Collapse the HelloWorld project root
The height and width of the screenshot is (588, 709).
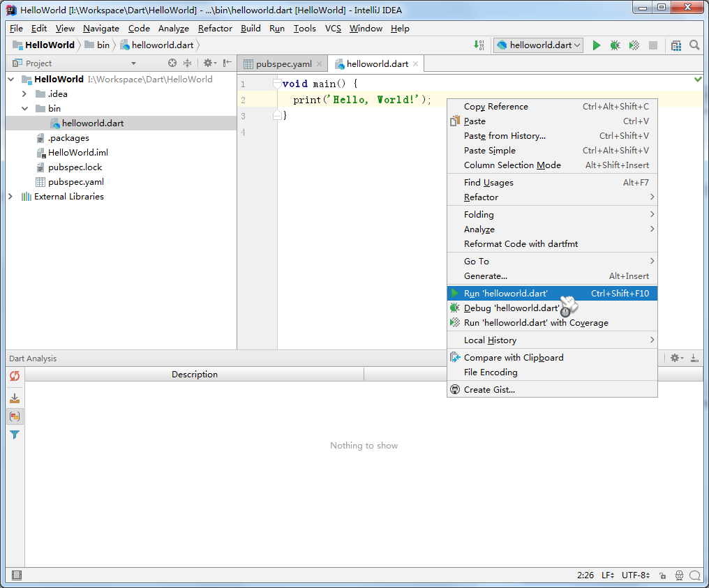pos(11,79)
